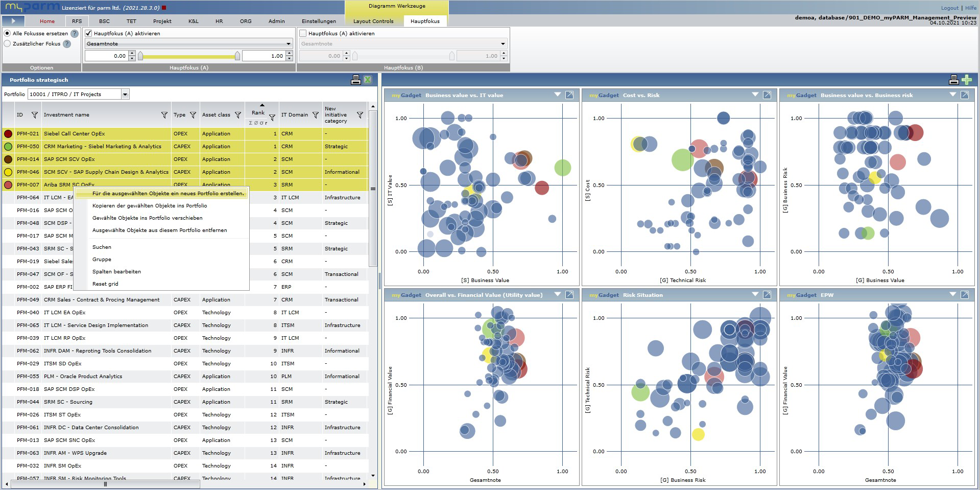Viewport: 980px width, 490px height.
Task: Select Spalten bearbeiten in the context menu
Action: coord(161,272)
